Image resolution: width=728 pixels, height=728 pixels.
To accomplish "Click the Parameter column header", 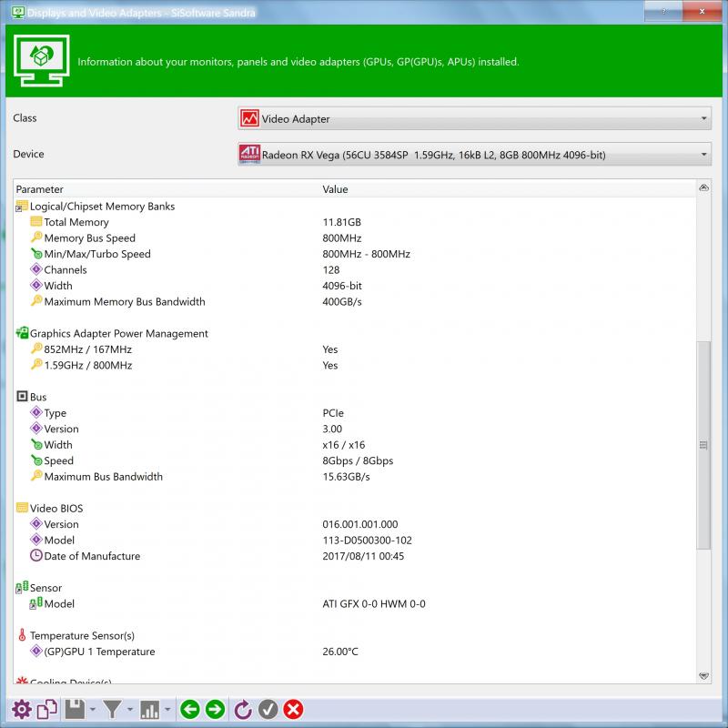I will (x=39, y=189).
